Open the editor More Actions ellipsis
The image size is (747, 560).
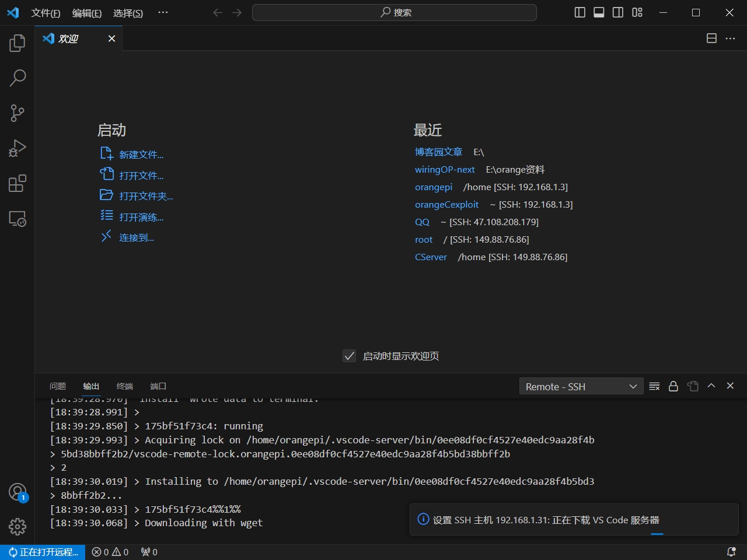(x=731, y=38)
